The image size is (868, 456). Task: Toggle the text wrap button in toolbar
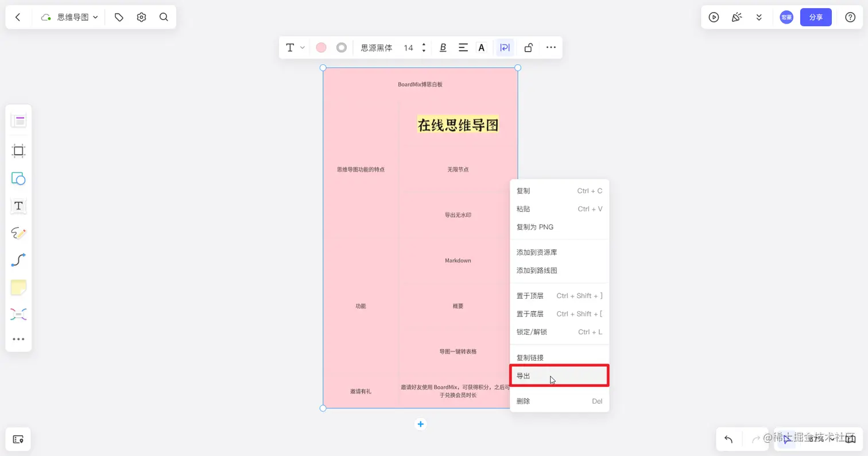coord(505,48)
